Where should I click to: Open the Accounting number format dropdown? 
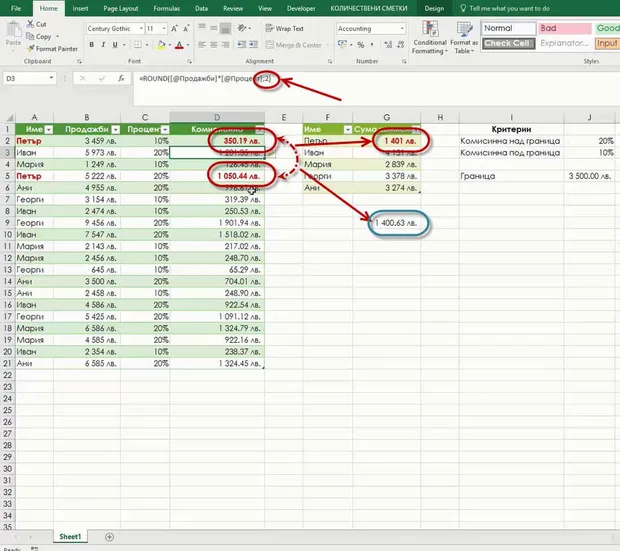(x=402, y=28)
